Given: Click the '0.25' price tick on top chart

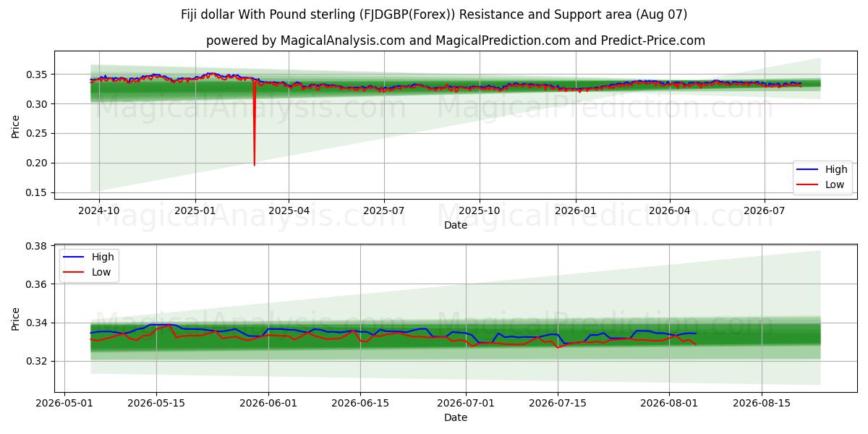Looking at the screenshot, I should [38, 134].
